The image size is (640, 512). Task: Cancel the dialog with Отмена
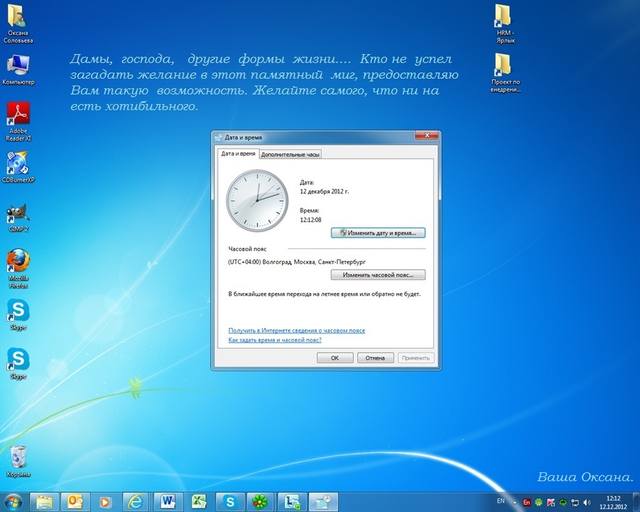[x=375, y=358]
